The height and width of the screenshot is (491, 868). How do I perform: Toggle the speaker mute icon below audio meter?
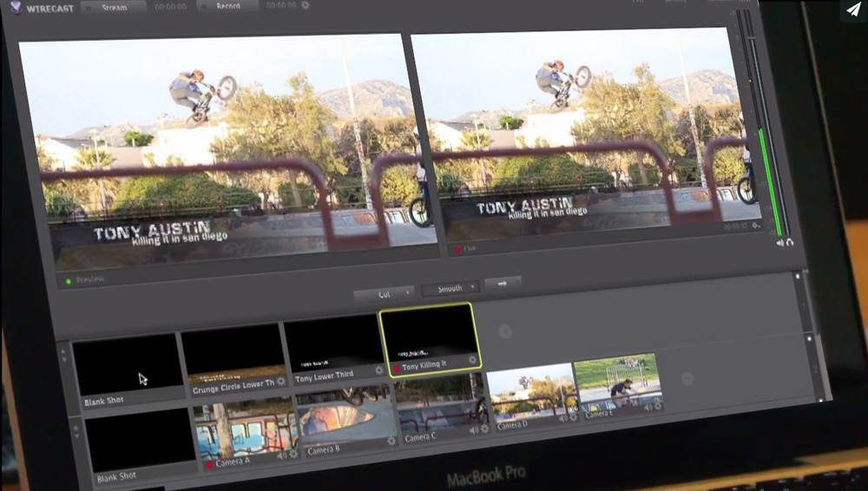780,242
